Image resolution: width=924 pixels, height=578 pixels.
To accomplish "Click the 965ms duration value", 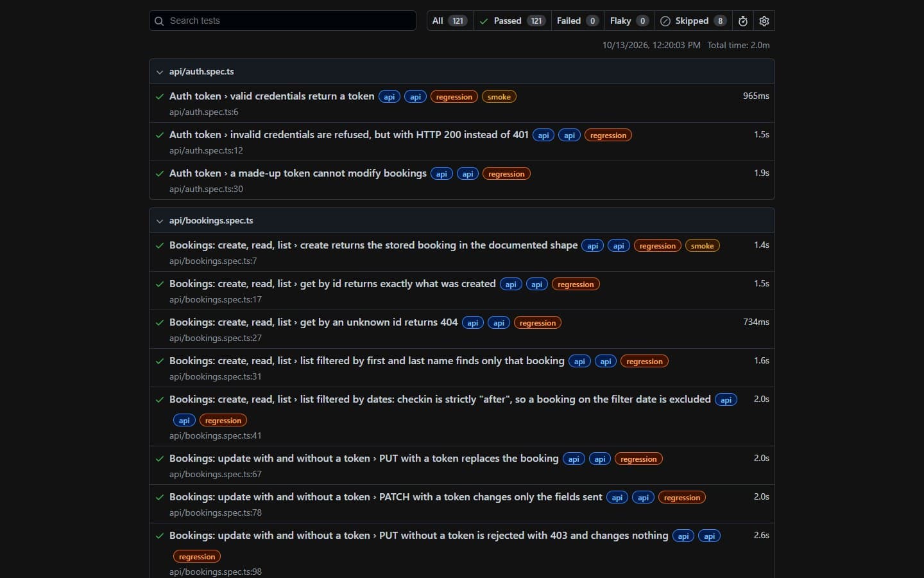I will point(756,96).
